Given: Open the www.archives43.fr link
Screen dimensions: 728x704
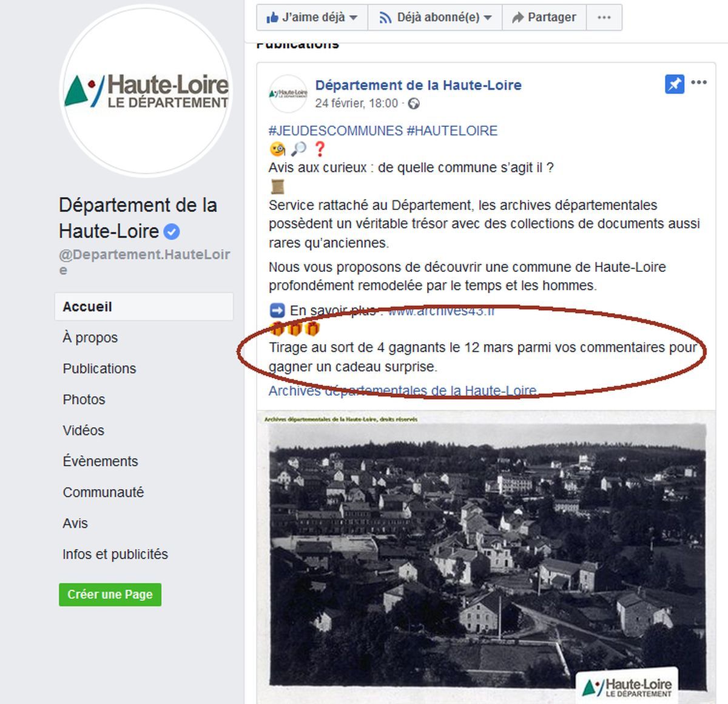Looking at the screenshot, I should [441, 311].
